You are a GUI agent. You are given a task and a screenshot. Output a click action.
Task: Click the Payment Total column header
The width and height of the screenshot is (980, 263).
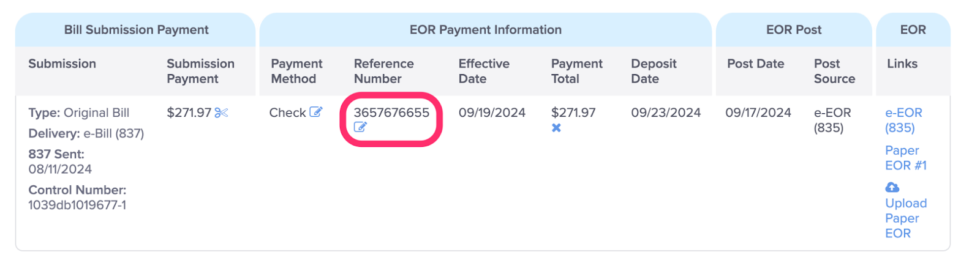(x=576, y=71)
